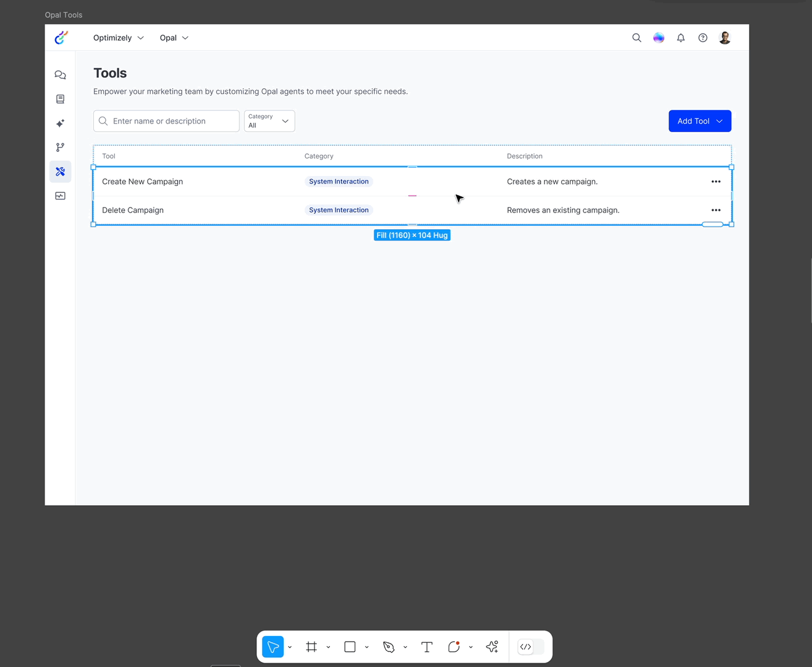Click the chat bubbles sidebar icon

pos(60,75)
